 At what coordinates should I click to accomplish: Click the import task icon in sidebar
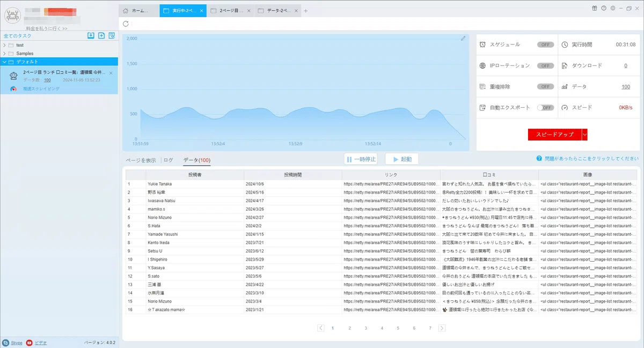tap(91, 35)
